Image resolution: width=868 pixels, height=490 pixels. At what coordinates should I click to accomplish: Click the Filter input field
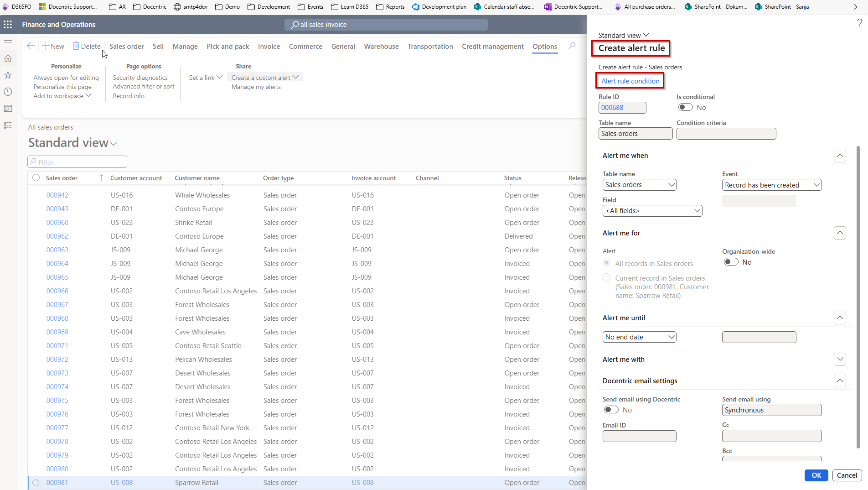point(77,162)
